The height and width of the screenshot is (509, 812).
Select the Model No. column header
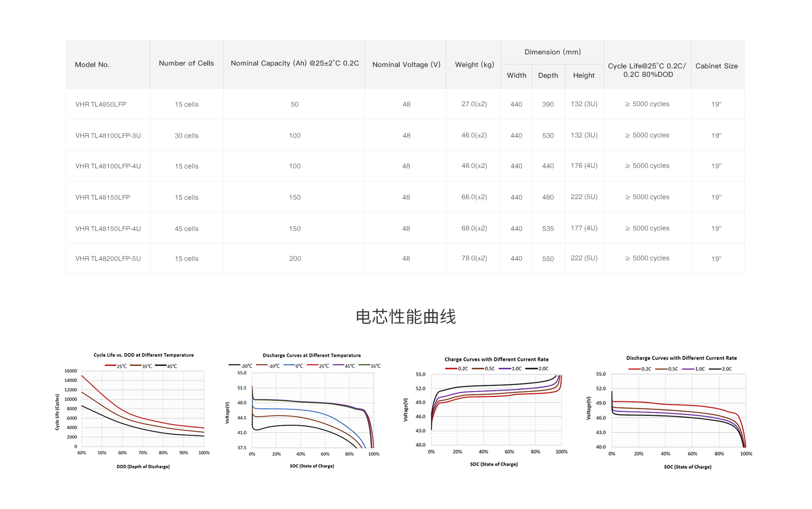click(x=92, y=64)
